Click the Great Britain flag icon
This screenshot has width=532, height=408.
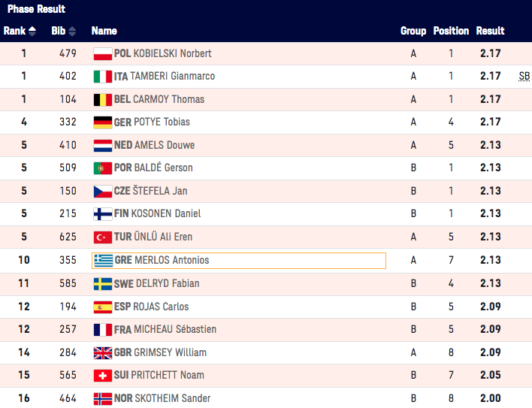click(102, 352)
